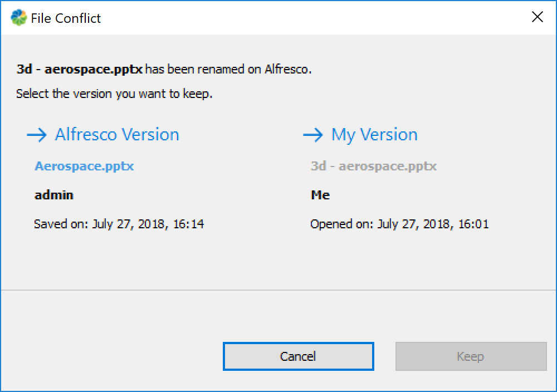Click the bold 3d - aerospace.pptx in message
Screen dimensions: 557x392
pyautogui.click(x=80, y=70)
